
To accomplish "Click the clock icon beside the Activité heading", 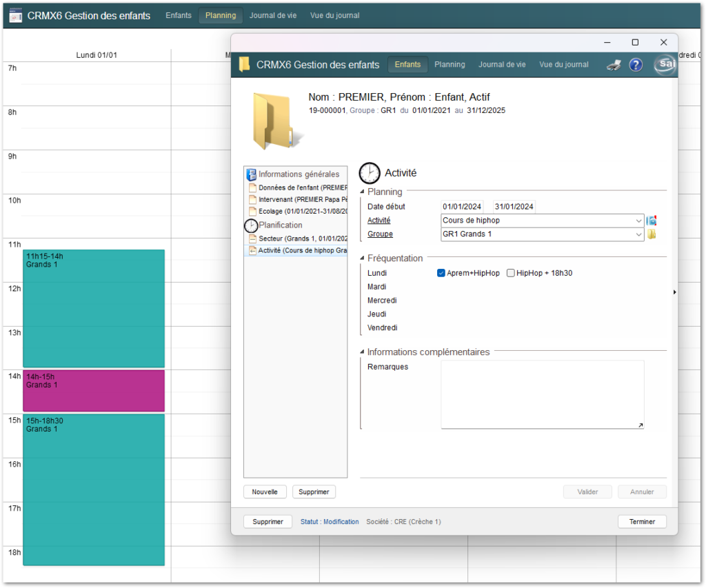I will pos(370,173).
